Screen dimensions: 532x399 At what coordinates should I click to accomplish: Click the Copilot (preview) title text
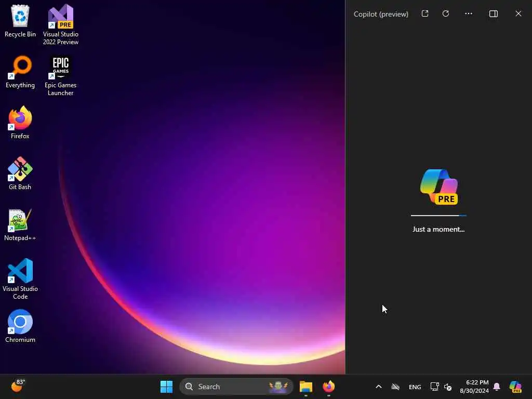(x=381, y=14)
